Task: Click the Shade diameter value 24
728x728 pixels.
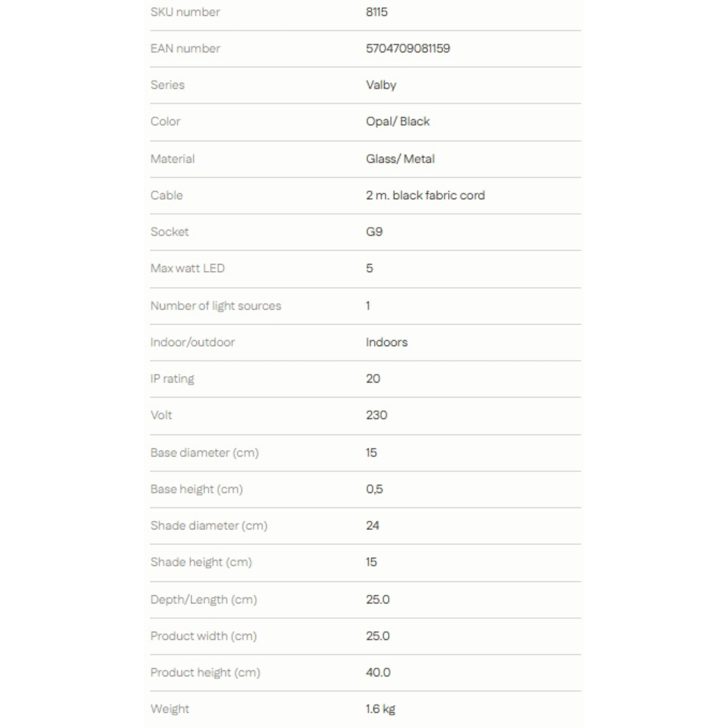Action: [373, 526]
